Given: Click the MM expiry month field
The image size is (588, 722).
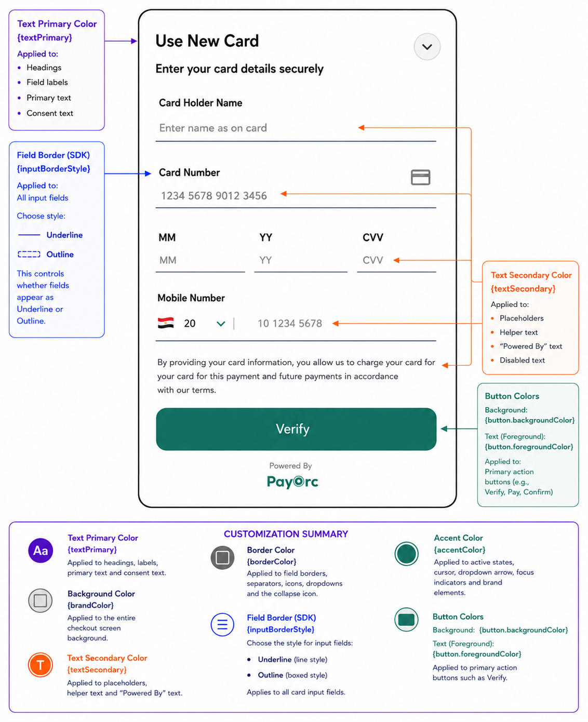Looking at the screenshot, I should point(200,260).
